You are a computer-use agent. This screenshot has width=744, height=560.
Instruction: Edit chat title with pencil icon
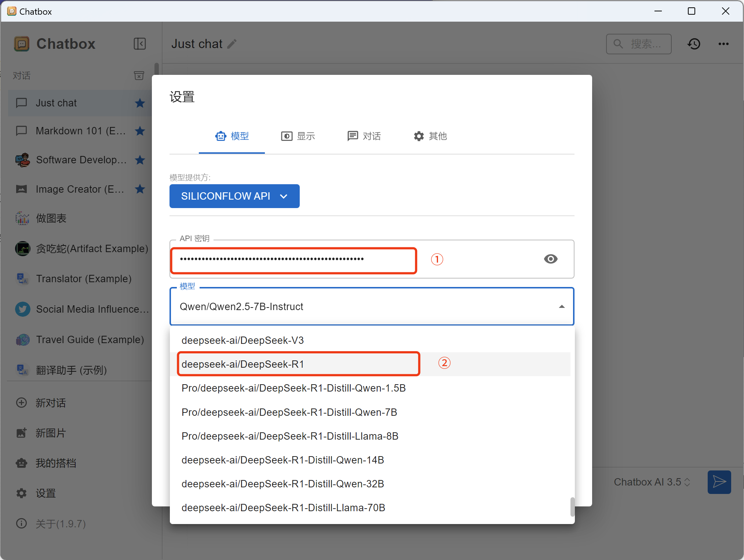(232, 44)
